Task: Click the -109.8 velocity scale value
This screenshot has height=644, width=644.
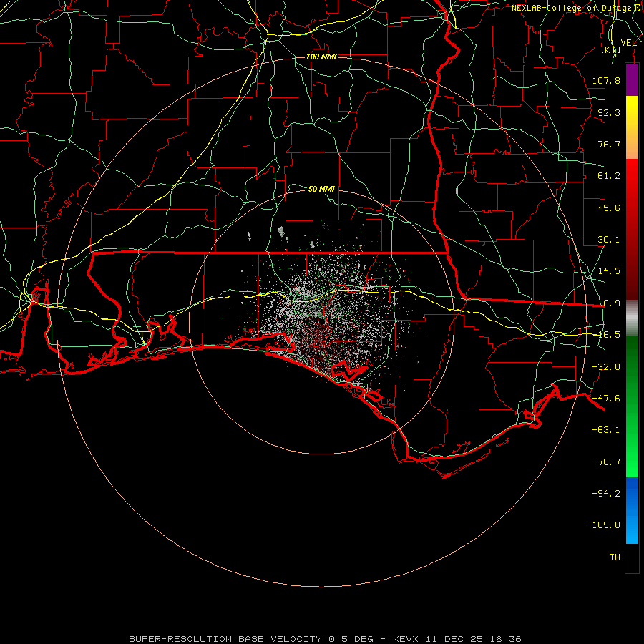Action: click(603, 525)
